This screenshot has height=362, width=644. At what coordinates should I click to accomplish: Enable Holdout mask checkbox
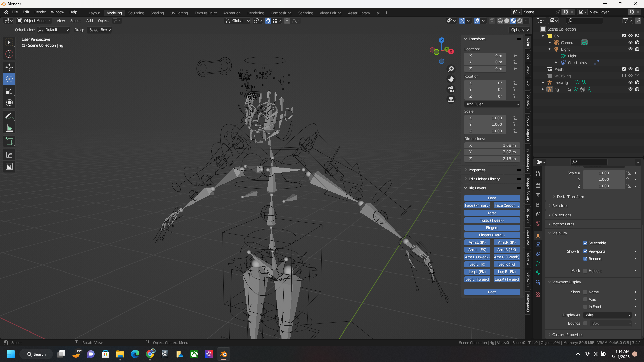tap(585, 271)
